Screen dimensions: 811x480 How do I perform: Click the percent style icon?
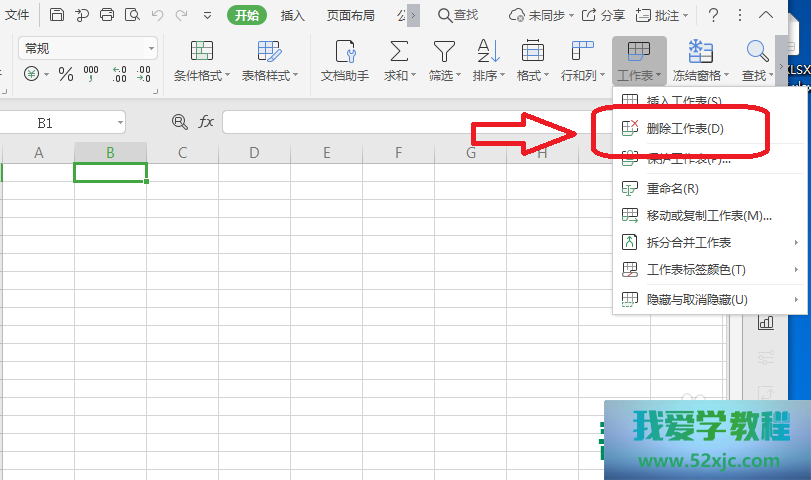(66, 75)
